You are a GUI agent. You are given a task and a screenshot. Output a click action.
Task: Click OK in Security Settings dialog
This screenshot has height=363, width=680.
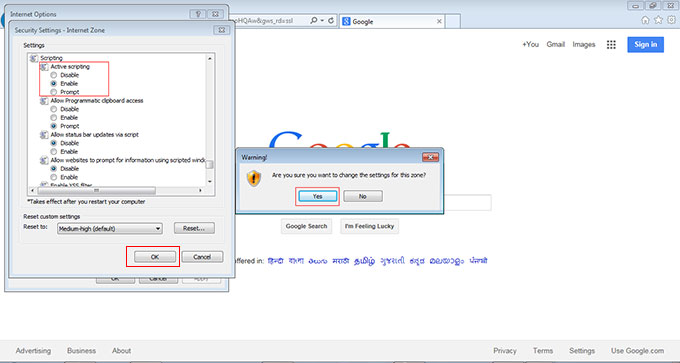pos(155,257)
